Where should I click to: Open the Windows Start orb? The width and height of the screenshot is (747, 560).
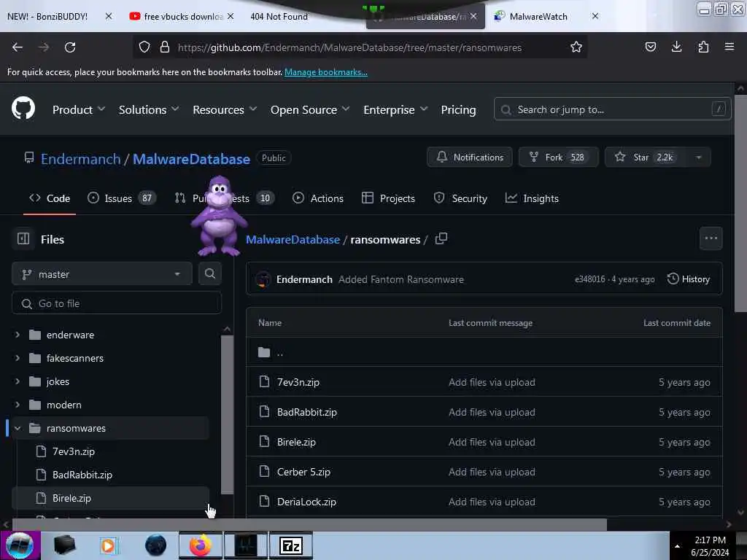pos(20,545)
